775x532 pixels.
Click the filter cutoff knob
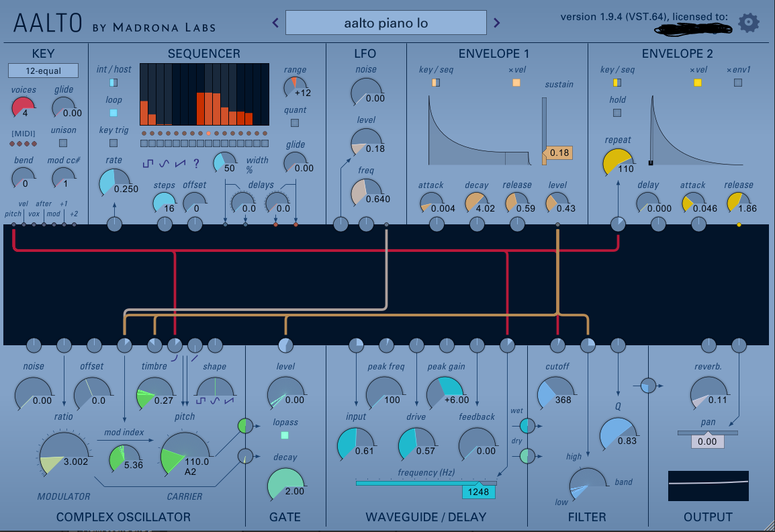tap(555, 394)
